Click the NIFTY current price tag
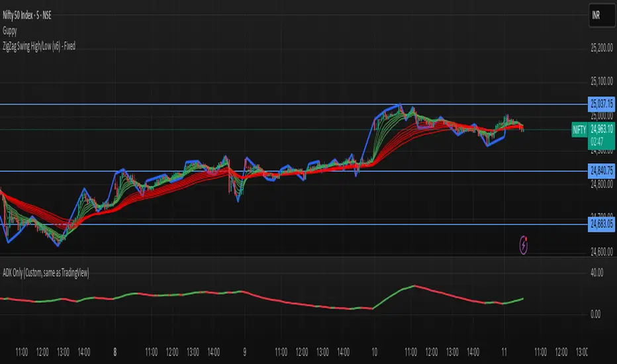 point(579,130)
